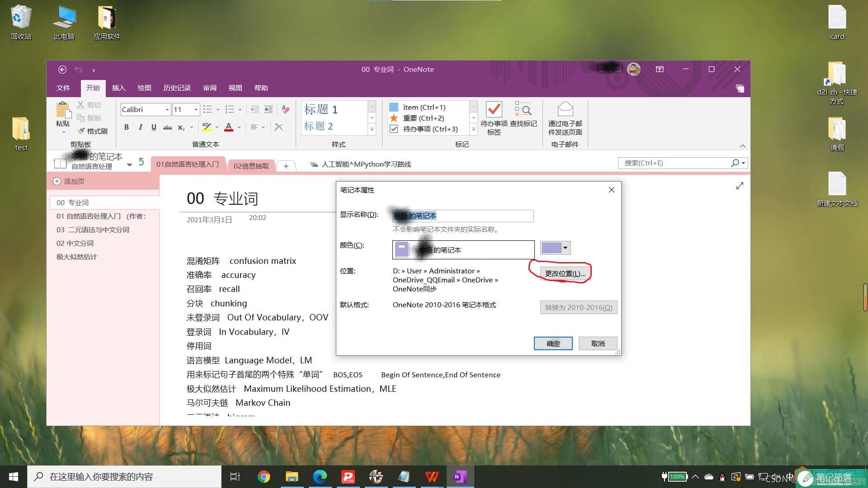Open the 插入 ribbon tab
This screenshot has width=868, height=488.
click(x=118, y=88)
